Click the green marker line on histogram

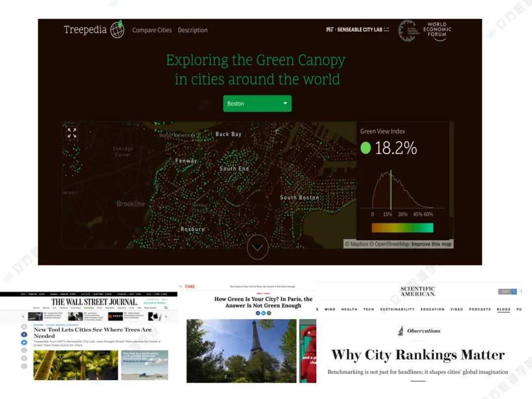pyautogui.click(x=391, y=190)
